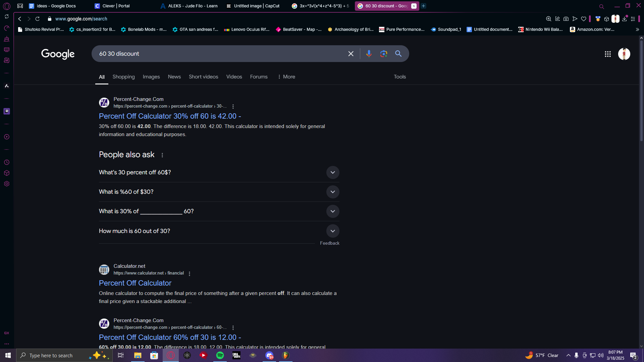
Task: Open "Percent Off Calculator 30% off 60 is 42.00" link
Action: [170, 116]
